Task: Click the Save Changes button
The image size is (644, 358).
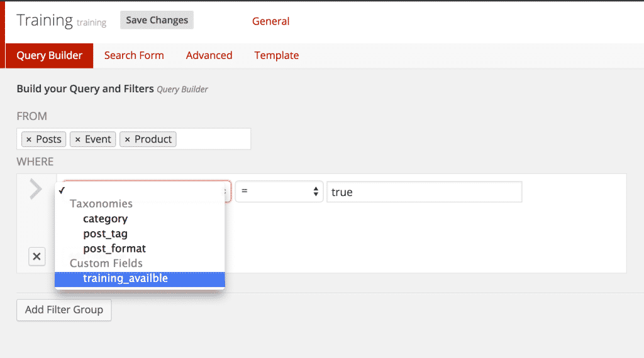Action: pos(157,20)
